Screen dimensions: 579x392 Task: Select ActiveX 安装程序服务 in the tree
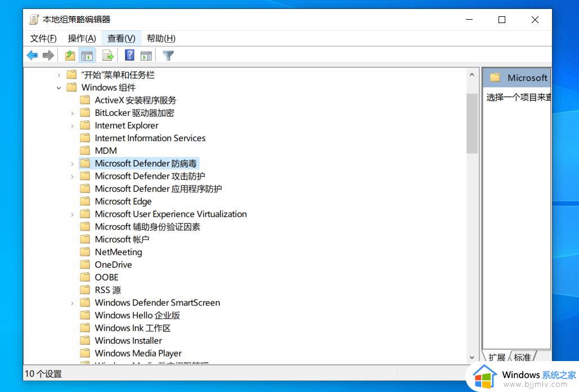coord(136,100)
